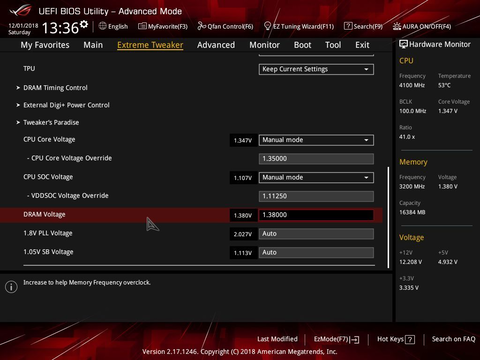Open the Monitor tab
The height and width of the screenshot is (360, 480).
tap(264, 45)
